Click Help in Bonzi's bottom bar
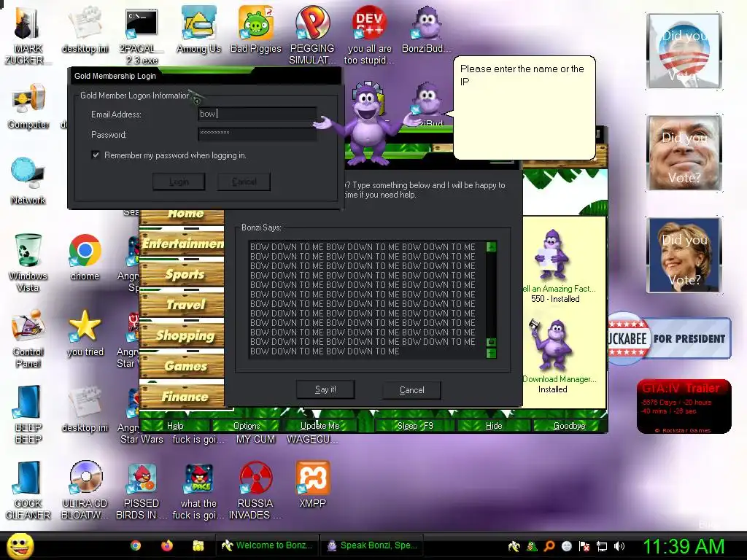The height and width of the screenshot is (560, 747). (175, 426)
